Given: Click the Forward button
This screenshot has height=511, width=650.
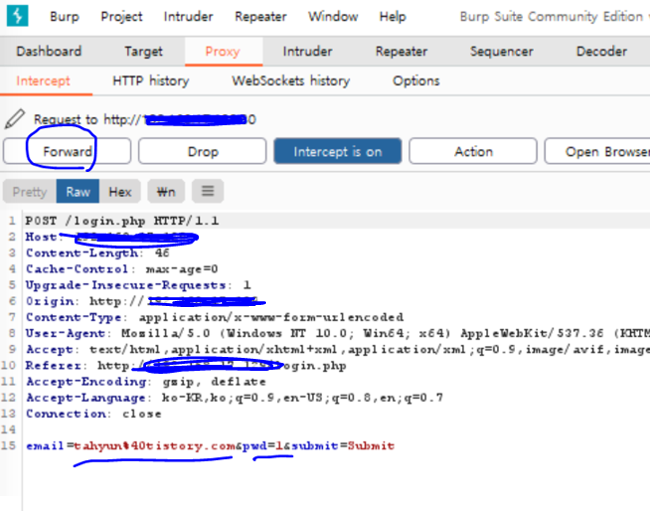Looking at the screenshot, I should (x=67, y=151).
